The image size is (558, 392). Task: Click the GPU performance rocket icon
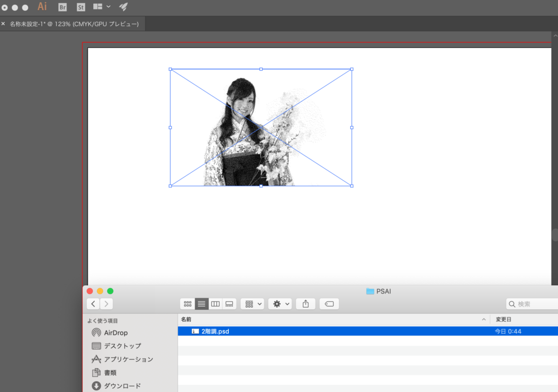click(x=124, y=7)
